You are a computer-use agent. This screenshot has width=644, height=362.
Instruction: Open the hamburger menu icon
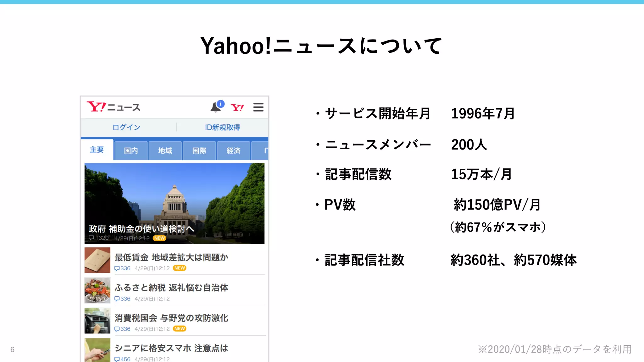point(258,107)
